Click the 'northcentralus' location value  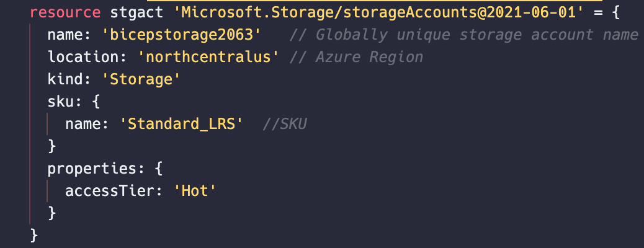[208, 57]
